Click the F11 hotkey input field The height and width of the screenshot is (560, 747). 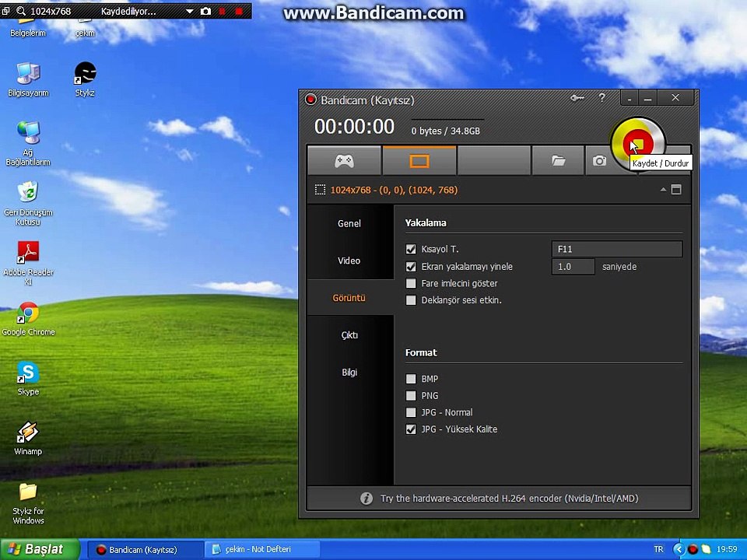tap(617, 249)
